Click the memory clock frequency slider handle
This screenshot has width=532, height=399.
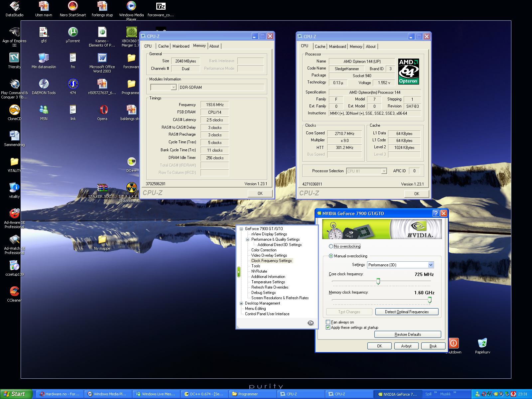[430, 300]
